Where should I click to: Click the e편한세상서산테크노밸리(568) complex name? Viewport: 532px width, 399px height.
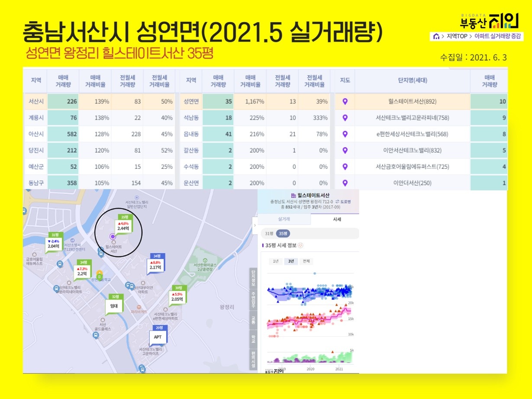(413, 134)
